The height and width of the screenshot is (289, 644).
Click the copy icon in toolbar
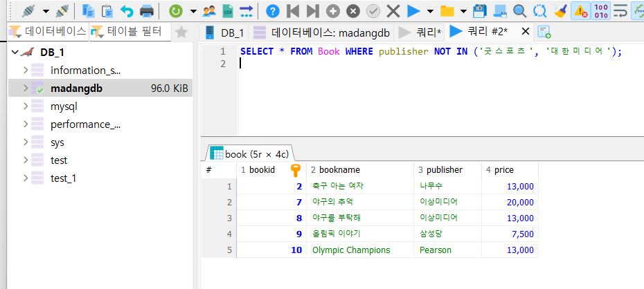pos(88,11)
